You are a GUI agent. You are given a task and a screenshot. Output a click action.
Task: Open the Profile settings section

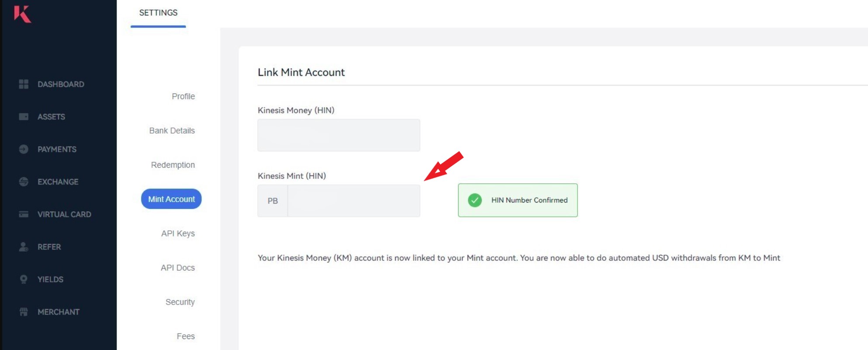pyautogui.click(x=183, y=96)
